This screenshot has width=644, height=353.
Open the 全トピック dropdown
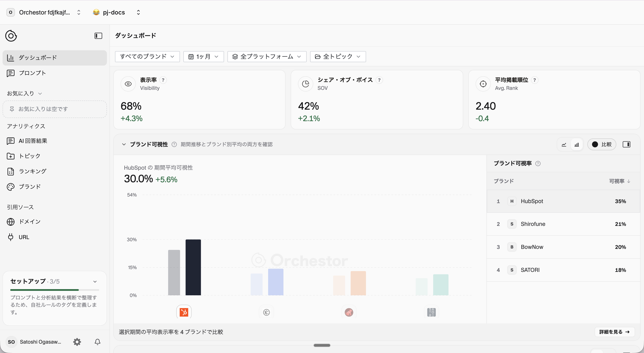[x=338, y=56]
